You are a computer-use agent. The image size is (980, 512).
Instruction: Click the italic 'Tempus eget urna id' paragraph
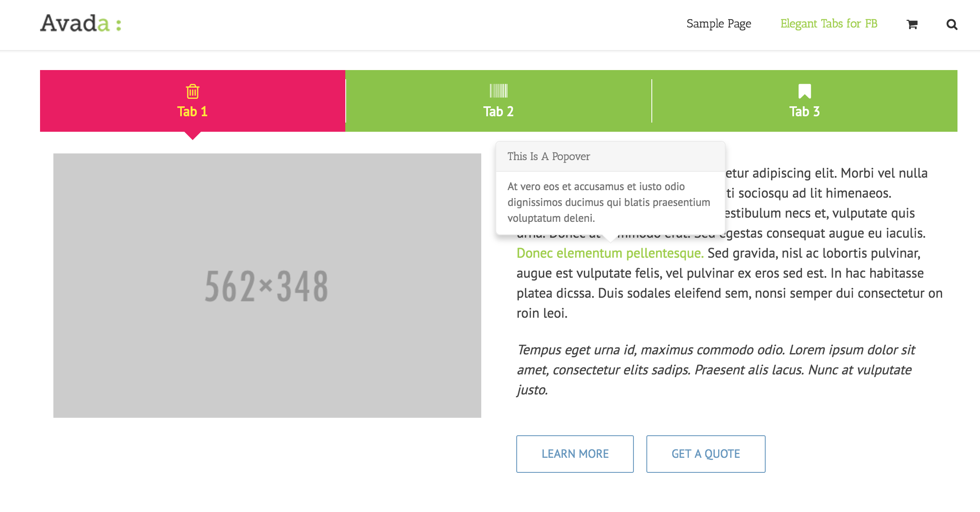[716, 369]
